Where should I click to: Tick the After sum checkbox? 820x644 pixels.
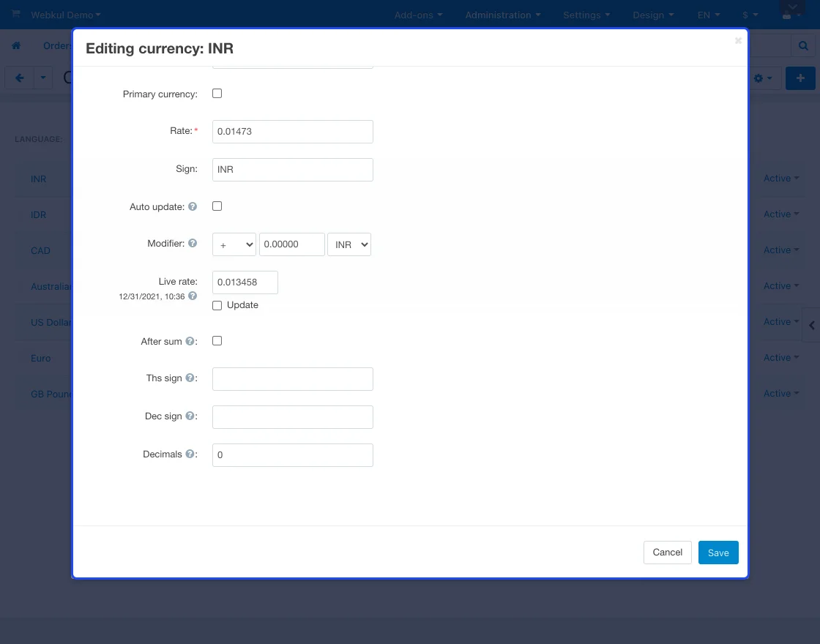click(x=217, y=341)
